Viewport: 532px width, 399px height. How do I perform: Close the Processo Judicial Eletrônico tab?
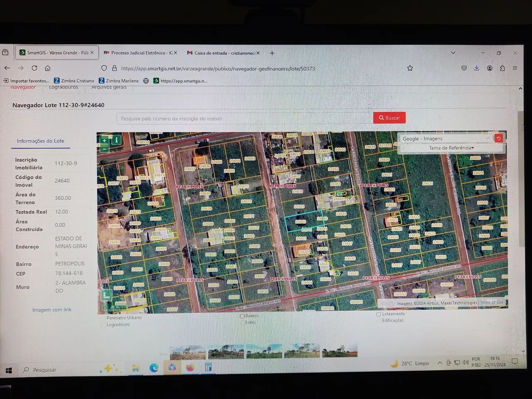[175, 53]
